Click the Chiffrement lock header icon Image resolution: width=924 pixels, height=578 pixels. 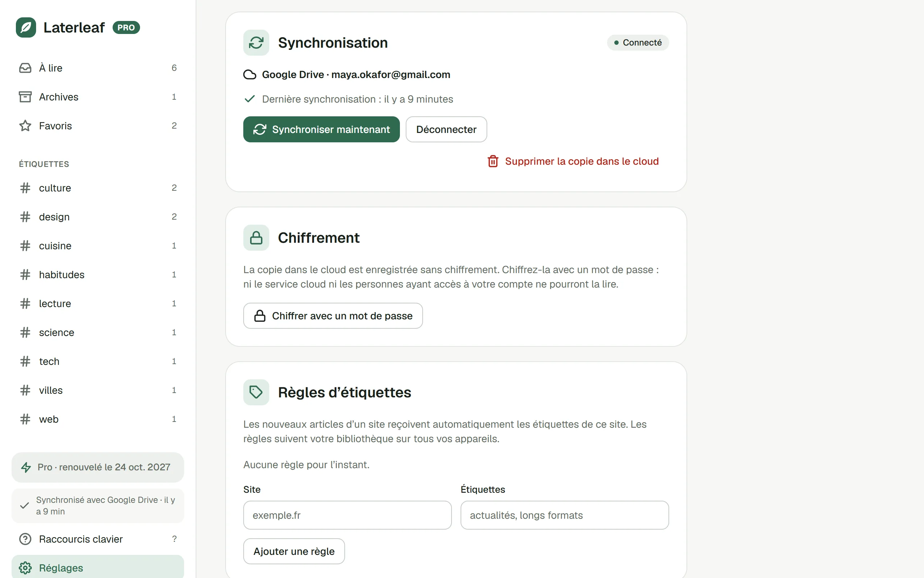[256, 238]
